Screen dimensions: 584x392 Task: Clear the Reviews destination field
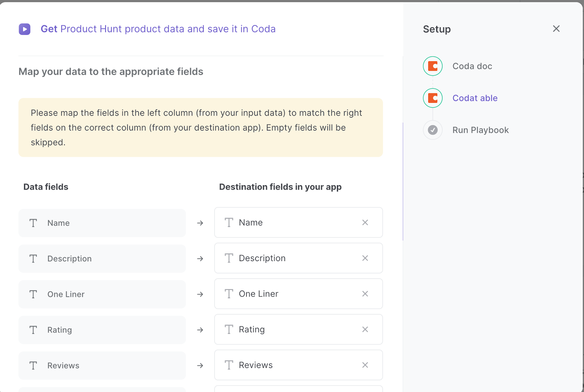pyautogui.click(x=365, y=365)
